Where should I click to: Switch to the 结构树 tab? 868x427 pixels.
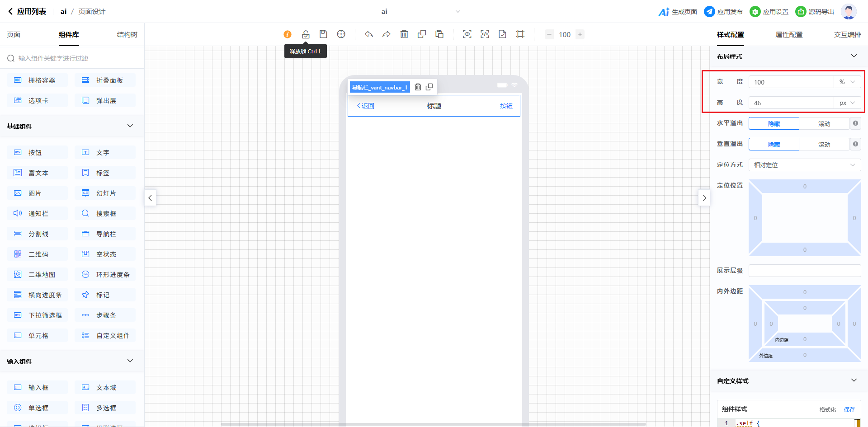pos(127,35)
